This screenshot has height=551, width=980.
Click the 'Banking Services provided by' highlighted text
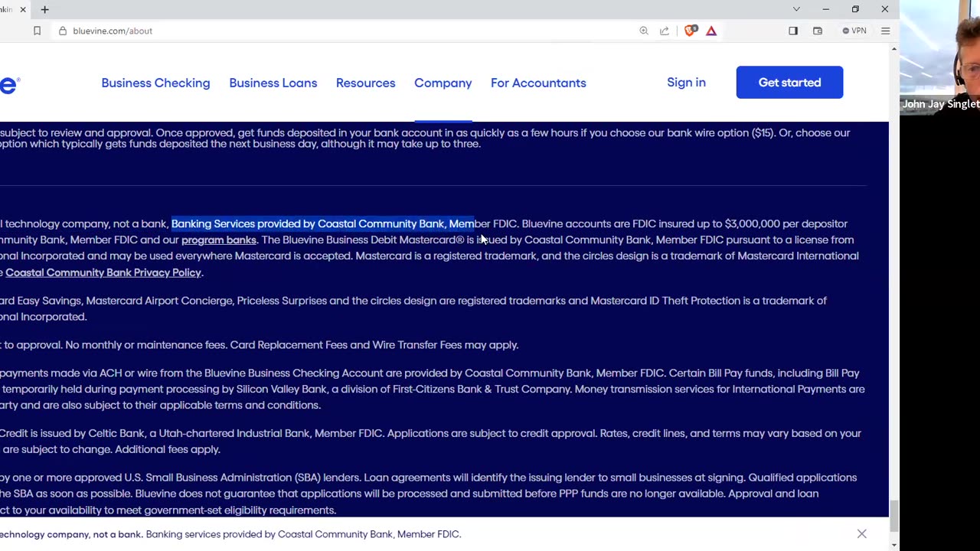tap(243, 223)
